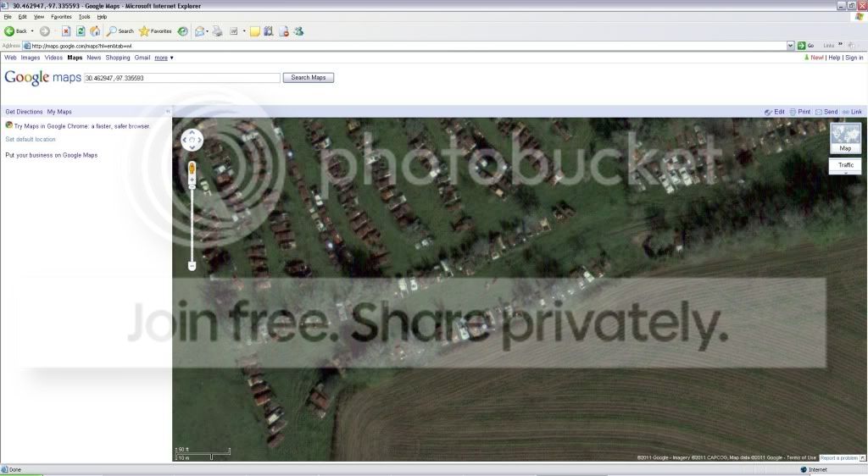Go to the Home page icon
Viewport: 868px width, 476px height.
[95, 31]
